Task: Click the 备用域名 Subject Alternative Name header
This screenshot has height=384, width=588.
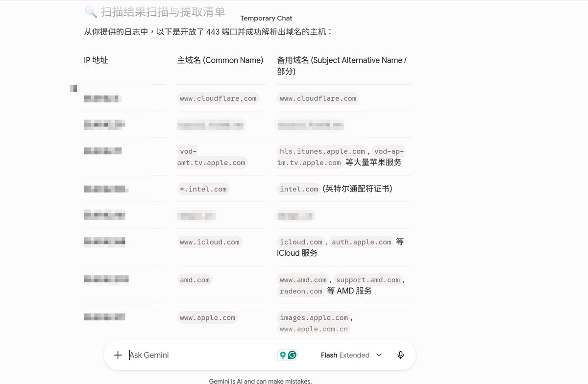Action: (x=342, y=66)
